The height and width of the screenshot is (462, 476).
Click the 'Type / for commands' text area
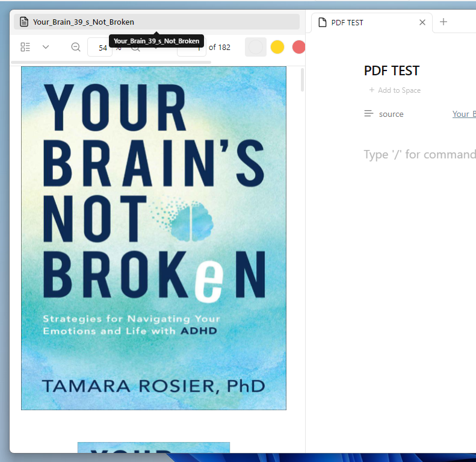click(419, 154)
